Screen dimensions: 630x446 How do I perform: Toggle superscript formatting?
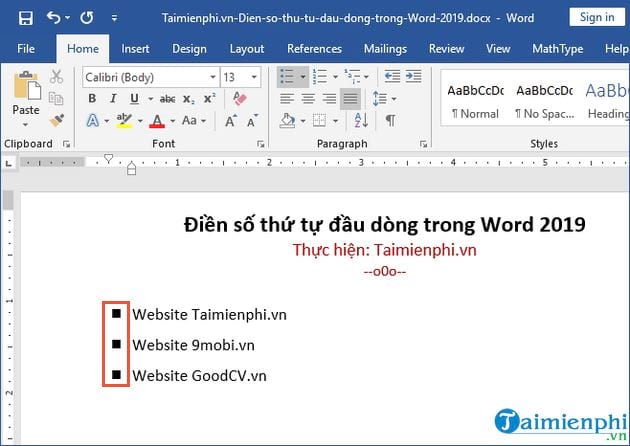point(209,98)
